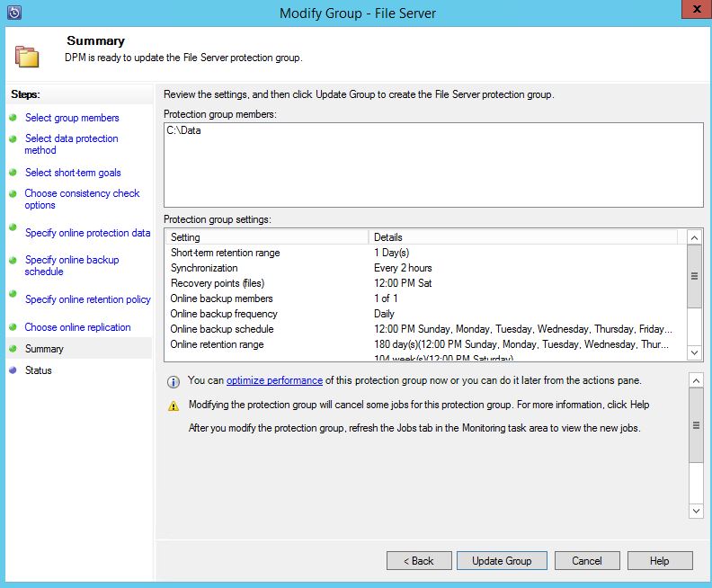Close the Modify Group window
Viewport: 712px width, 588px height.
click(697, 9)
